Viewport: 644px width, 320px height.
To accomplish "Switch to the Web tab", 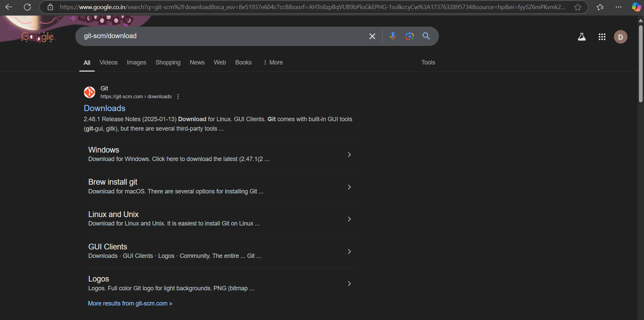I will (x=220, y=62).
